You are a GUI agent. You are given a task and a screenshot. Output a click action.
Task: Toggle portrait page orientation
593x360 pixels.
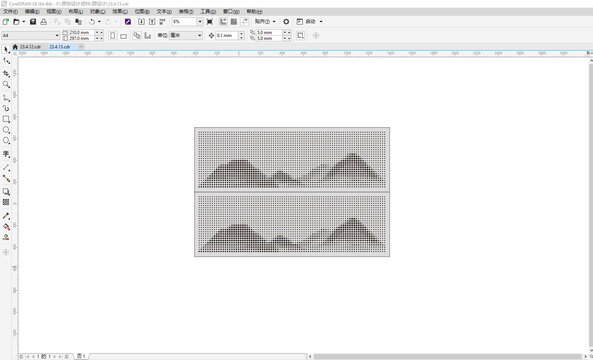(113, 36)
